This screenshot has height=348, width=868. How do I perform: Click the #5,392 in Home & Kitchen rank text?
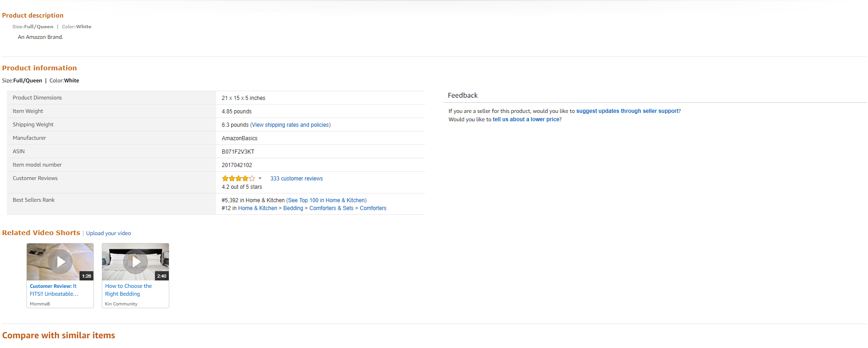click(253, 200)
